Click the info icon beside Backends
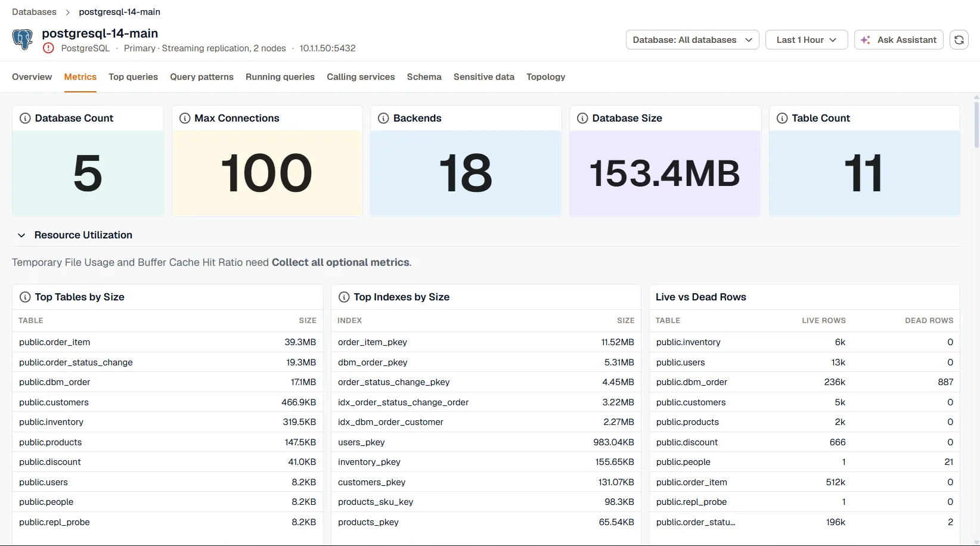 (383, 118)
